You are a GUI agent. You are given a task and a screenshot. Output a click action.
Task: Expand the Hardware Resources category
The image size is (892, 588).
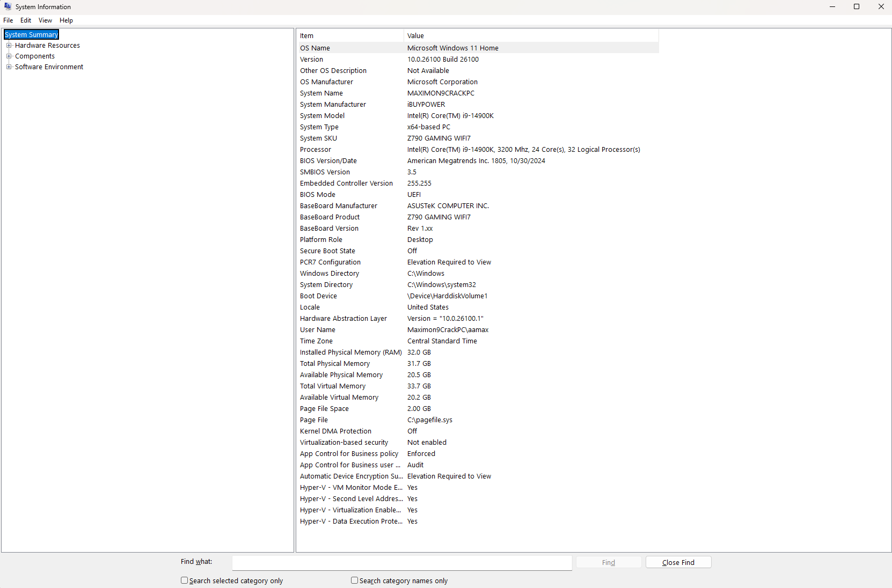(9, 45)
